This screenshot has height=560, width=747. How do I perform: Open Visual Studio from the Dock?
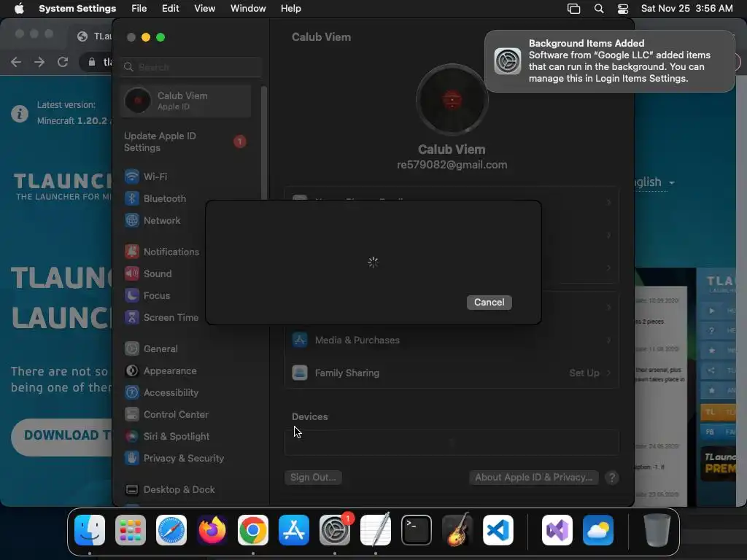click(557, 530)
